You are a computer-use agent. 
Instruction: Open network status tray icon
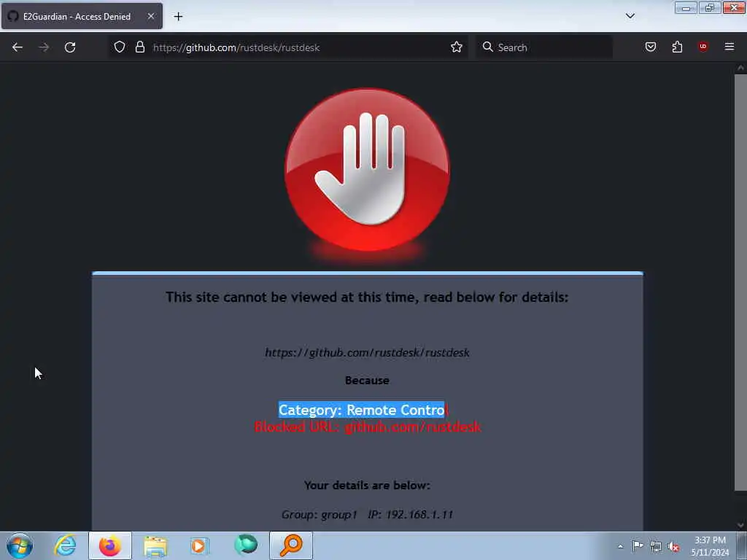coord(656,546)
